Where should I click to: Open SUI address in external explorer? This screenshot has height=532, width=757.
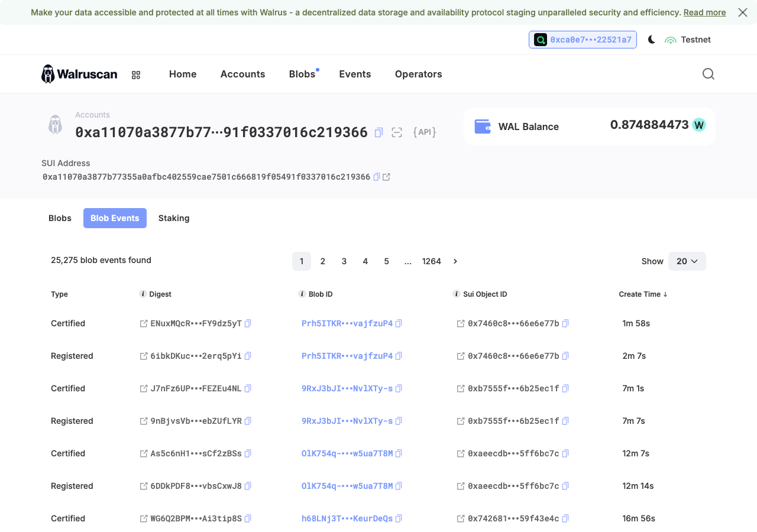tap(386, 177)
